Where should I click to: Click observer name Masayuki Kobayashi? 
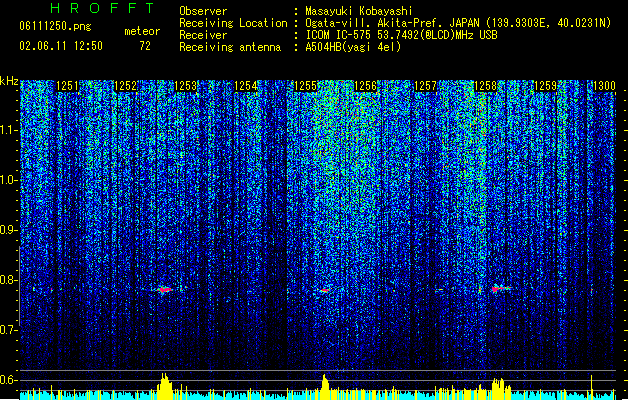click(359, 11)
